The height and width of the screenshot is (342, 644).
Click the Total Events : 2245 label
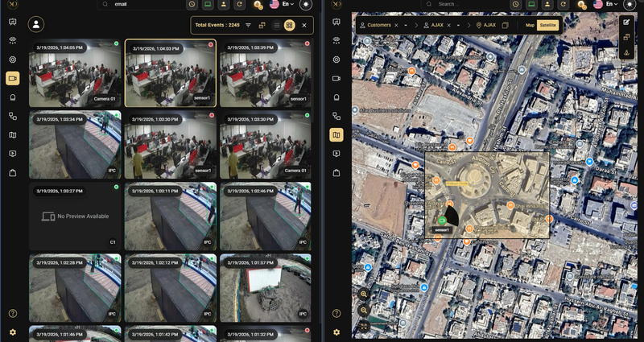click(217, 25)
